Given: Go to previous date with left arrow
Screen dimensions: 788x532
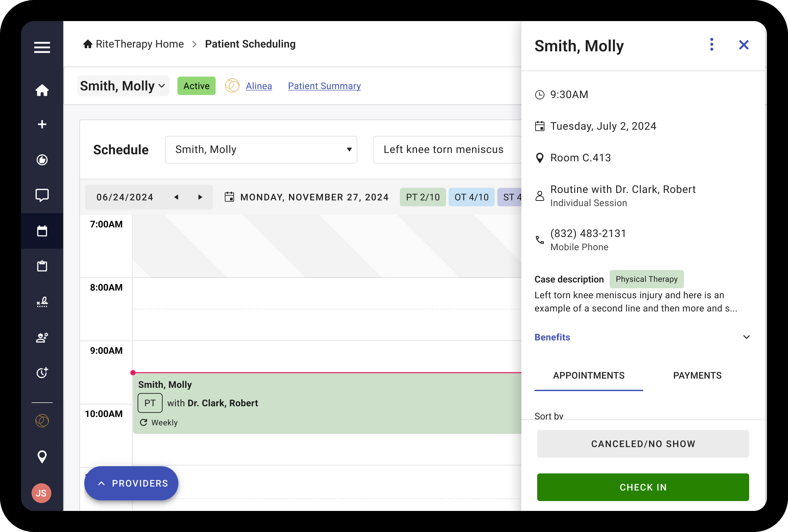Looking at the screenshot, I should (x=176, y=197).
